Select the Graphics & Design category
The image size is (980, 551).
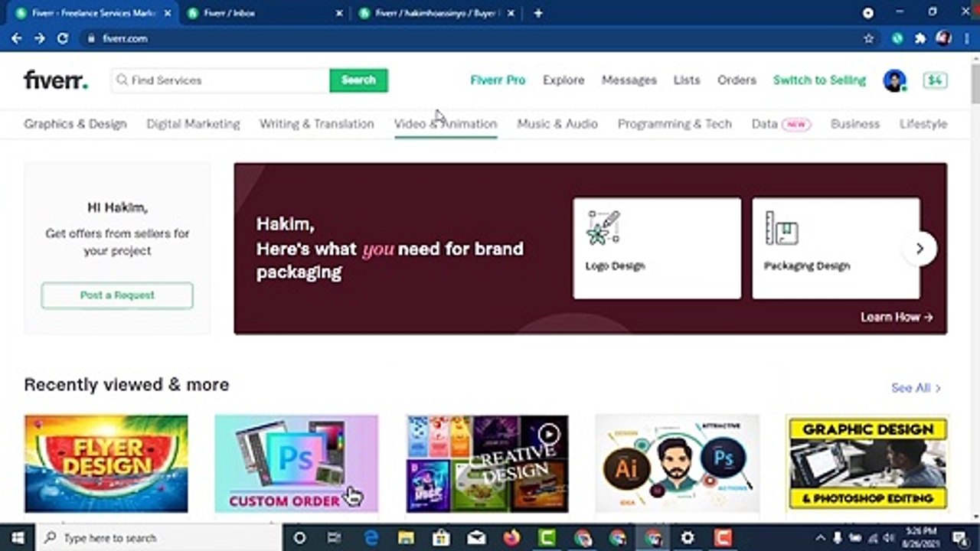75,124
